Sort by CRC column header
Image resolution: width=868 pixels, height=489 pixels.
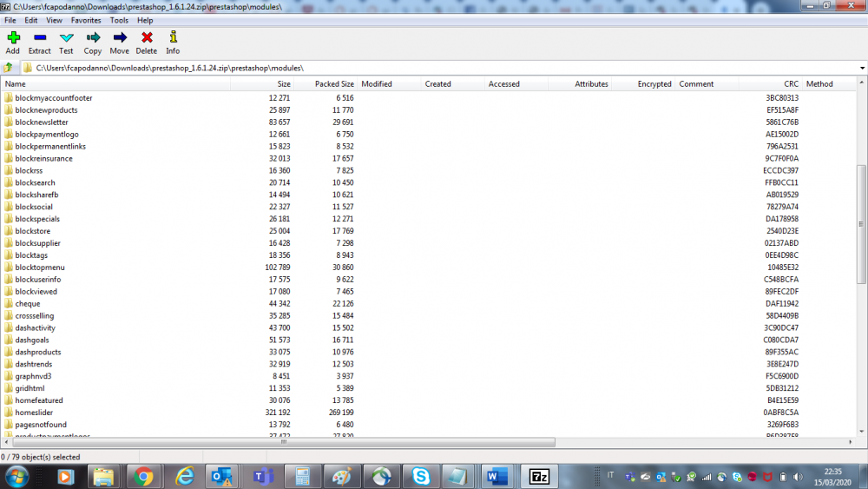771,84
